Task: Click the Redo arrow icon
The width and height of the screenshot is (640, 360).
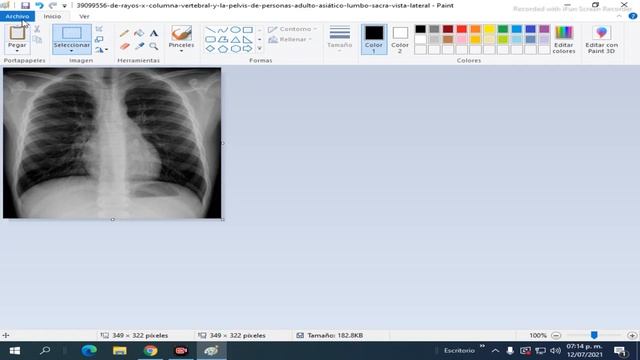Action: pos(53,5)
